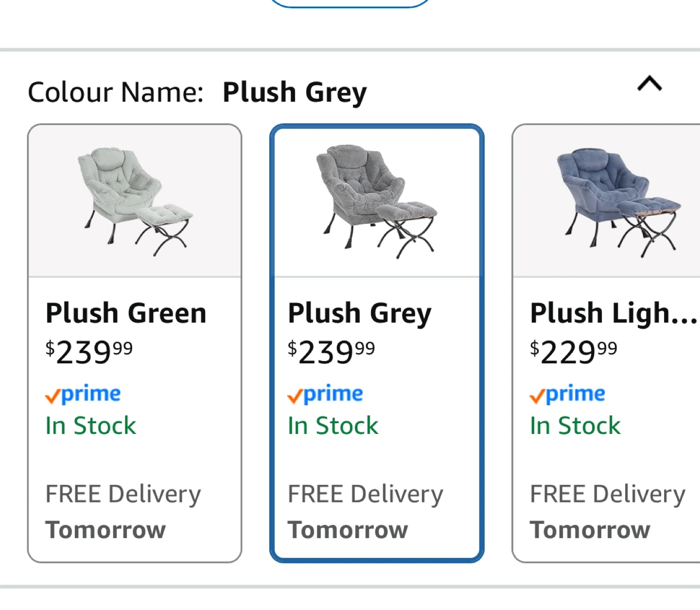Click In Stock under Plush Grey
This screenshot has height=610, width=700.
tap(333, 426)
